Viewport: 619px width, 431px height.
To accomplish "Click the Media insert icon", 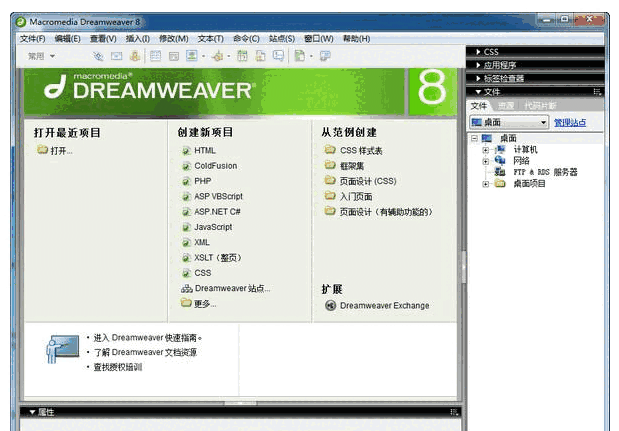I will click(x=217, y=56).
